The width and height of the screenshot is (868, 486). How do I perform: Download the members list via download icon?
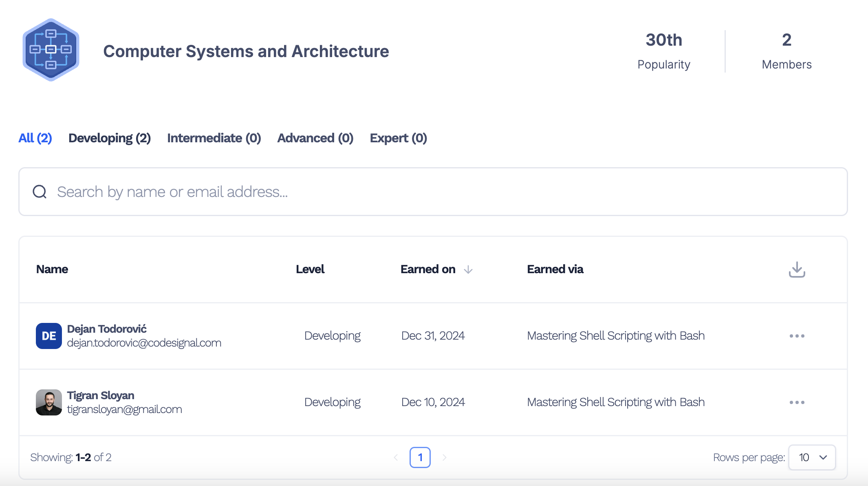click(797, 270)
